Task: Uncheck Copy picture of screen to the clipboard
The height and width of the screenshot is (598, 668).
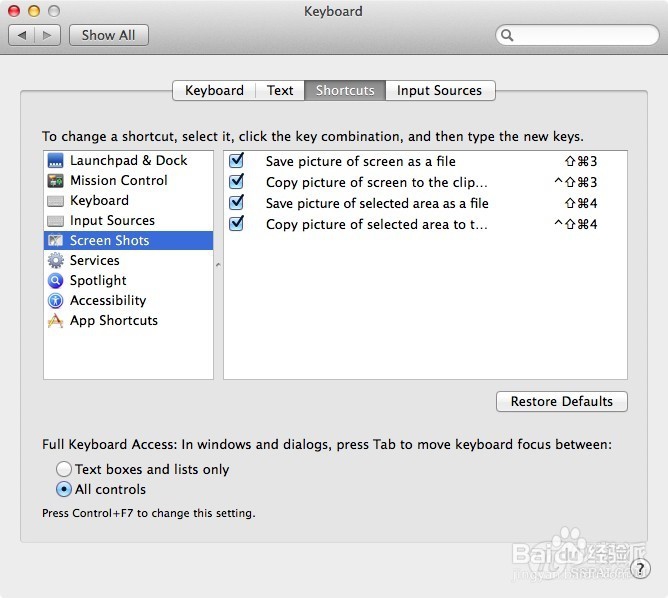Action: pyautogui.click(x=236, y=181)
